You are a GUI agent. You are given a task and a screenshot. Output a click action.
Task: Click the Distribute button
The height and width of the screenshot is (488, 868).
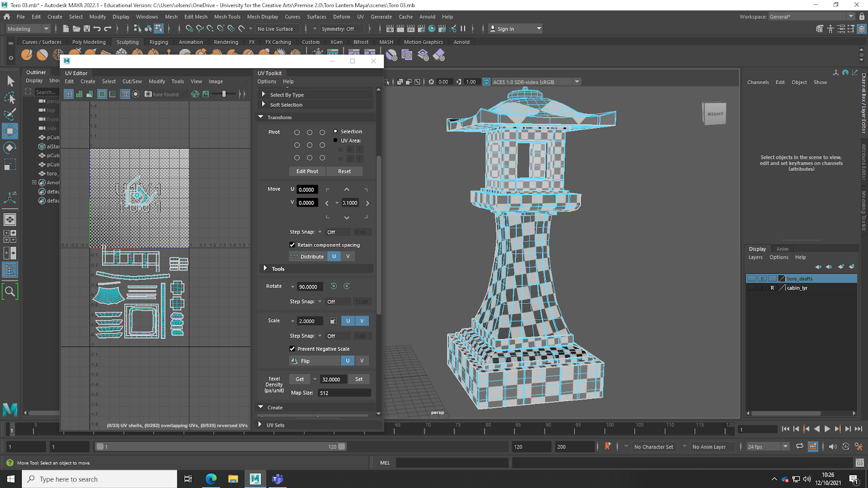(308, 256)
